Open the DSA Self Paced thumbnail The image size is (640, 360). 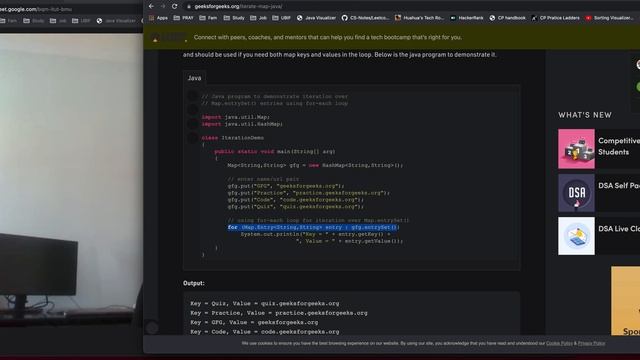[x=576, y=193]
